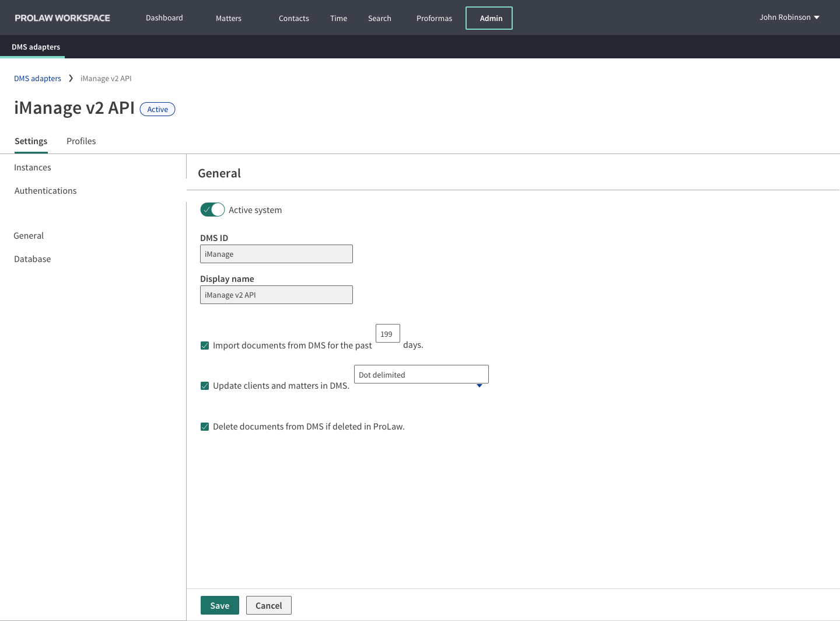
Task: Select General in the sidebar
Action: 29,236
